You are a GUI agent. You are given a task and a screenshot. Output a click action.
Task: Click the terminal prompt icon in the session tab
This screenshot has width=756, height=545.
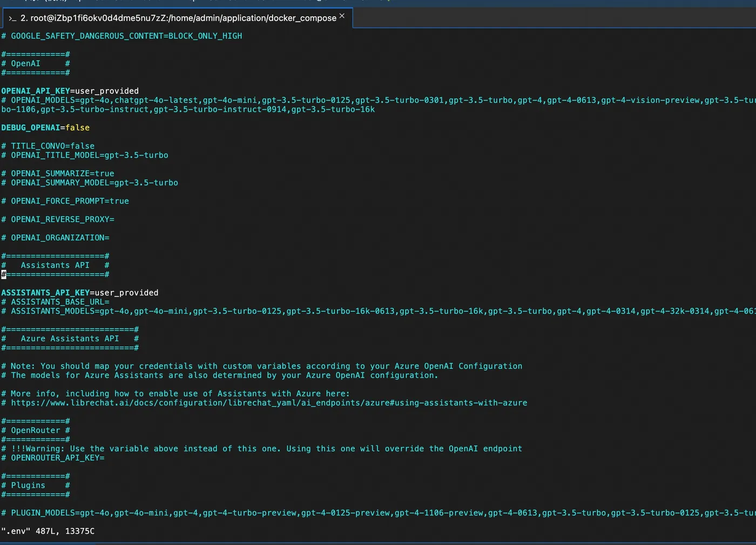pyautogui.click(x=12, y=18)
